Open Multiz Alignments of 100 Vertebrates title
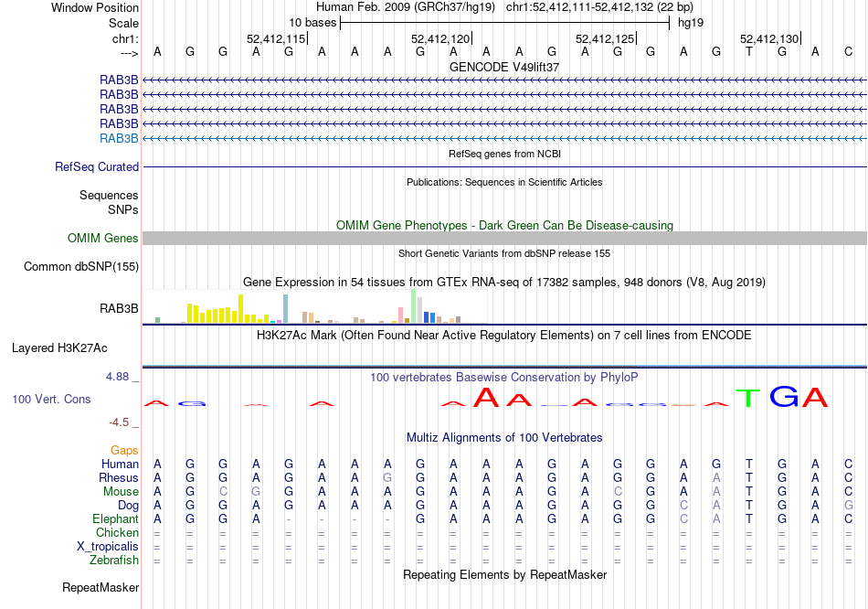This screenshot has height=609, width=868. tap(504, 438)
